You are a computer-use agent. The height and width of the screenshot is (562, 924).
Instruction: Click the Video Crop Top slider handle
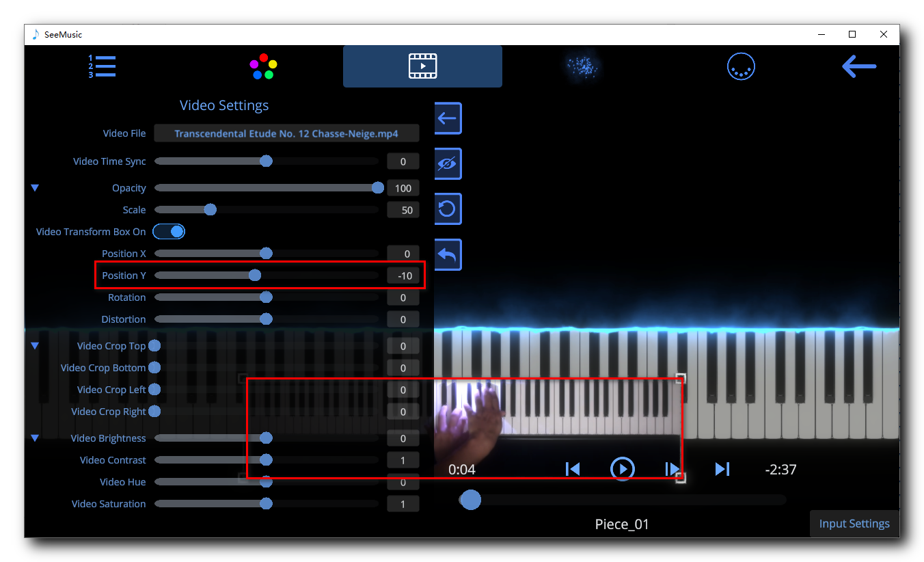[x=154, y=346]
